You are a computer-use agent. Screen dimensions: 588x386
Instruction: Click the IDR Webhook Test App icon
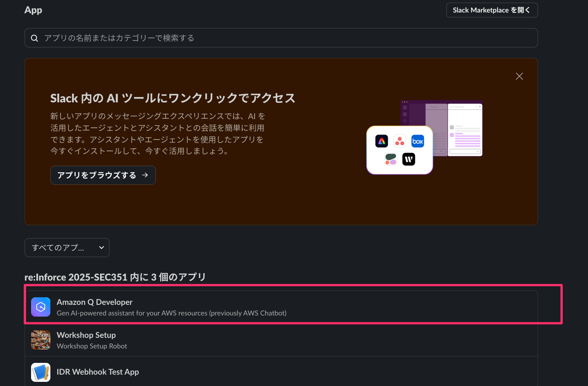(x=41, y=372)
